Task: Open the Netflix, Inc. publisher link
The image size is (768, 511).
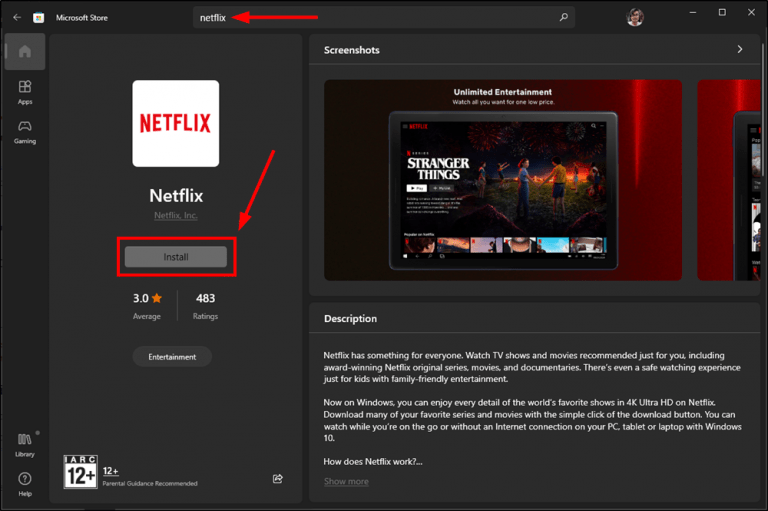Action: pos(176,216)
